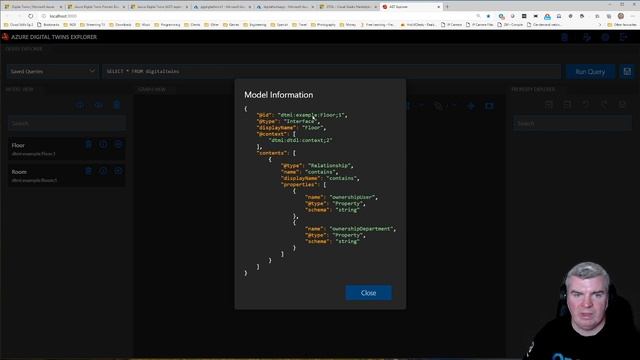Image resolution: width=640 pixels, height=360 pixels.
Task: Switch to the first Digital Twins browser tab
Action: [33, 7]
